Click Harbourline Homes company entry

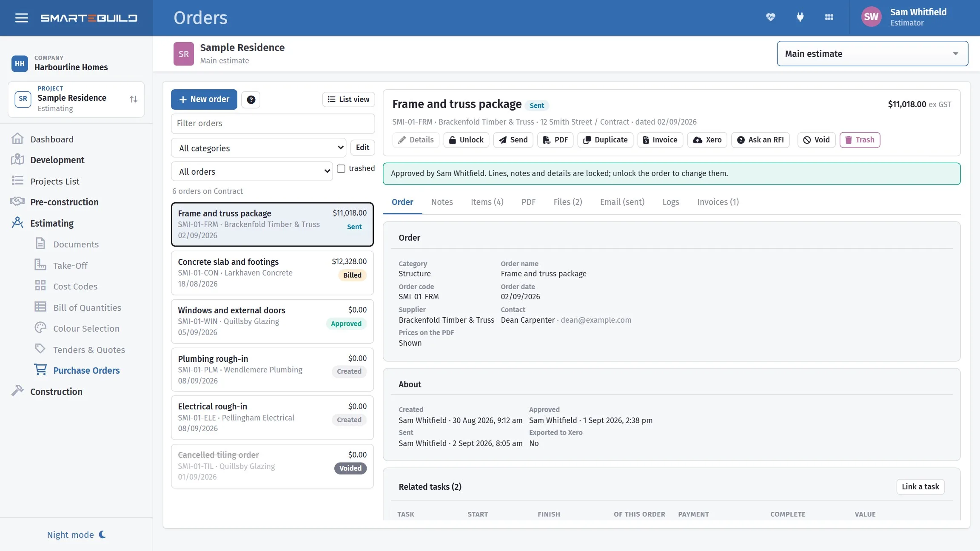(x=60, y=63)
